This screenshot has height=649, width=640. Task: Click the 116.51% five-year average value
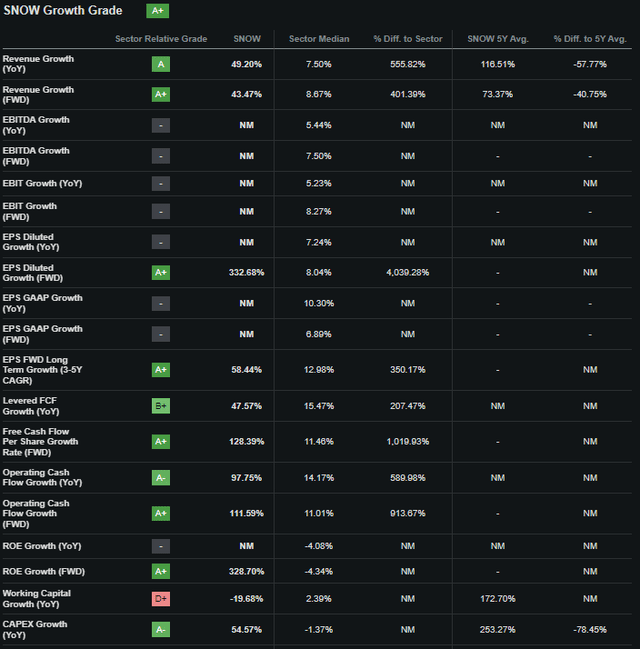498,64
